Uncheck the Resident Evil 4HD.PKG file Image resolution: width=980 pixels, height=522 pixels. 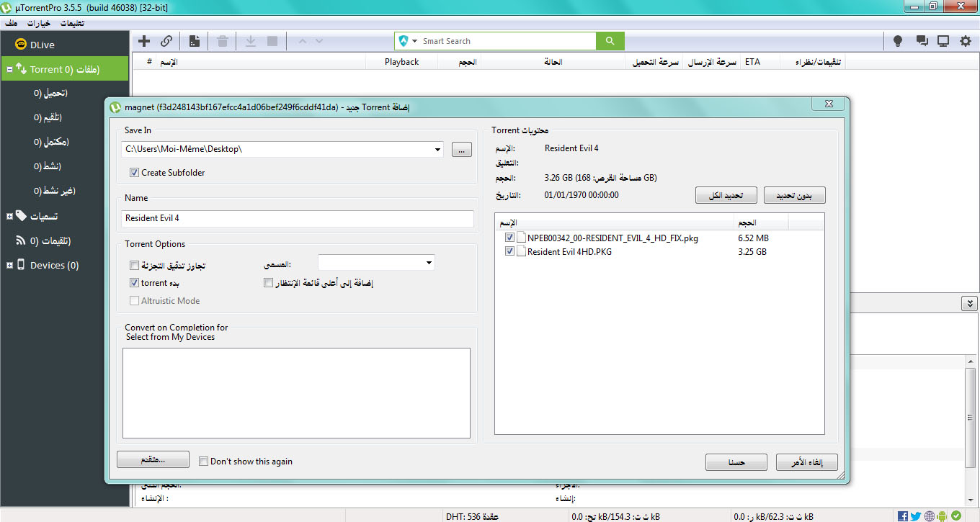[510, 252]
